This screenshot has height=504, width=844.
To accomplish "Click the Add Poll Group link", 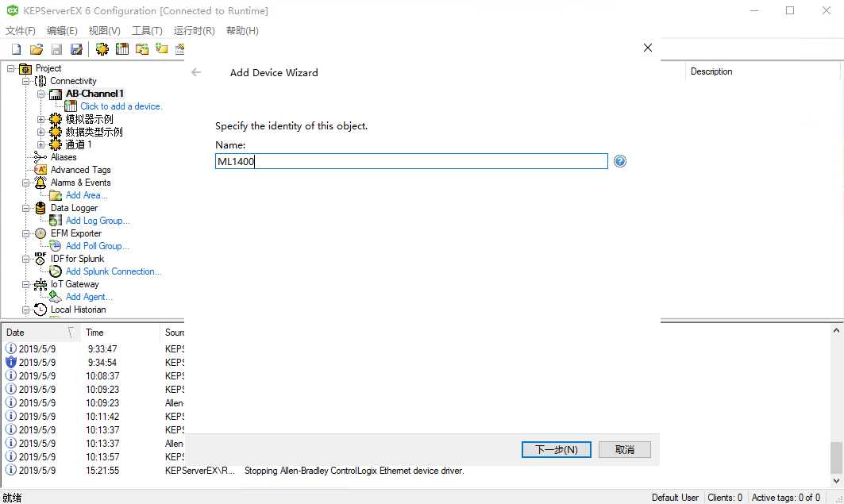I will [x=98, y=246].
